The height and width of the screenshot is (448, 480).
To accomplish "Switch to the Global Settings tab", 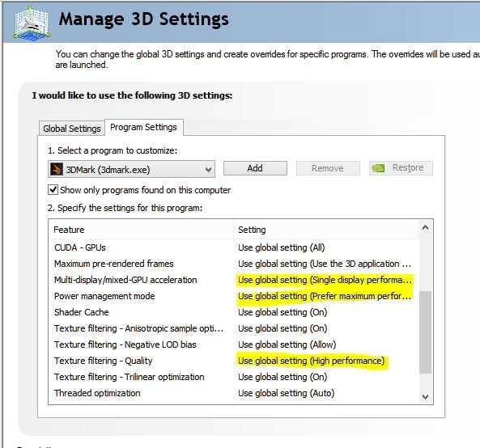I will coord(72,129).
